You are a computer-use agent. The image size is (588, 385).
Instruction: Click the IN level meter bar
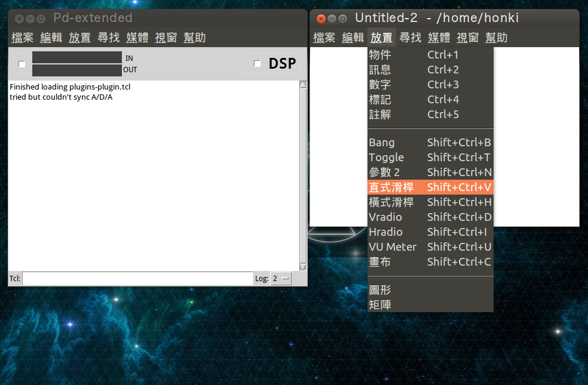click(77, 57)
